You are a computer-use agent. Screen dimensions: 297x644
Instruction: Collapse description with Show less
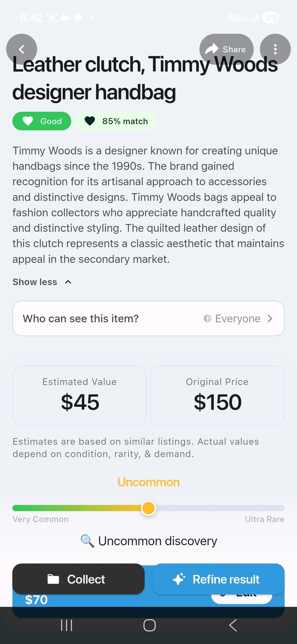35,282
